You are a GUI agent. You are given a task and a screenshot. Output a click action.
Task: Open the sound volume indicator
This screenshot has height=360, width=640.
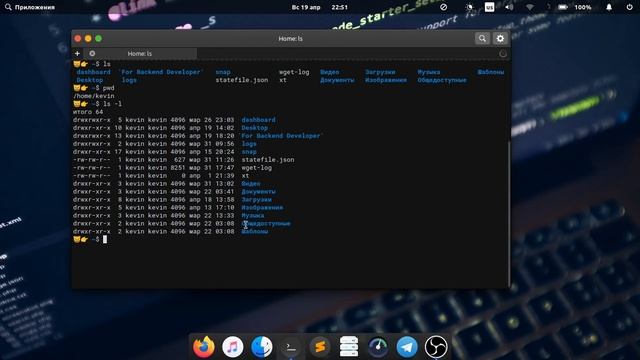pyautogui.click(x=509, y=7)
